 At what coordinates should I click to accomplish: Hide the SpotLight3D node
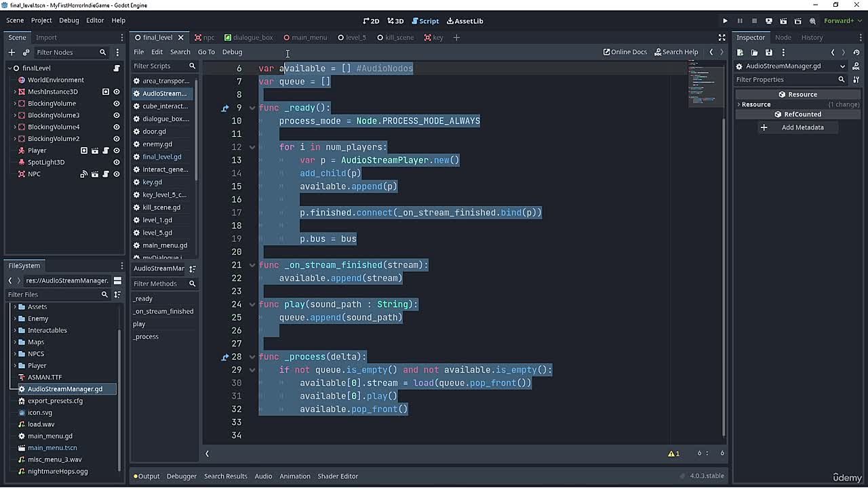117,163
